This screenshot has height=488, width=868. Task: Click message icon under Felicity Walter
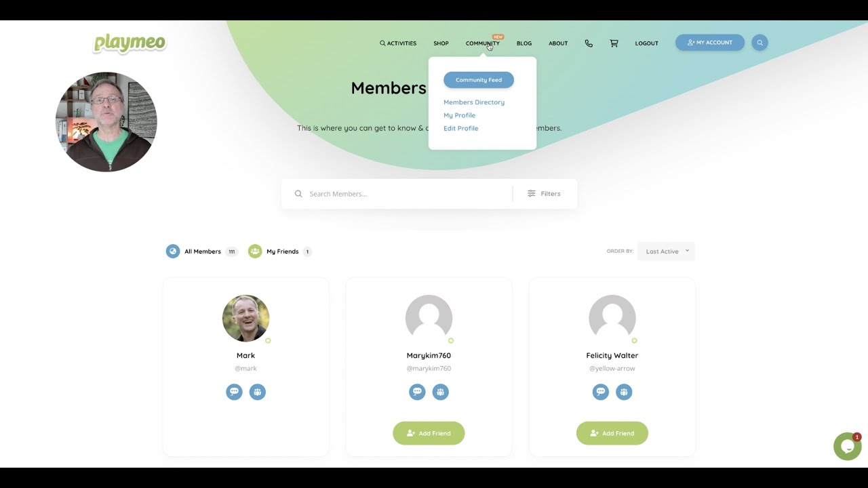click(x=601, y=392)
